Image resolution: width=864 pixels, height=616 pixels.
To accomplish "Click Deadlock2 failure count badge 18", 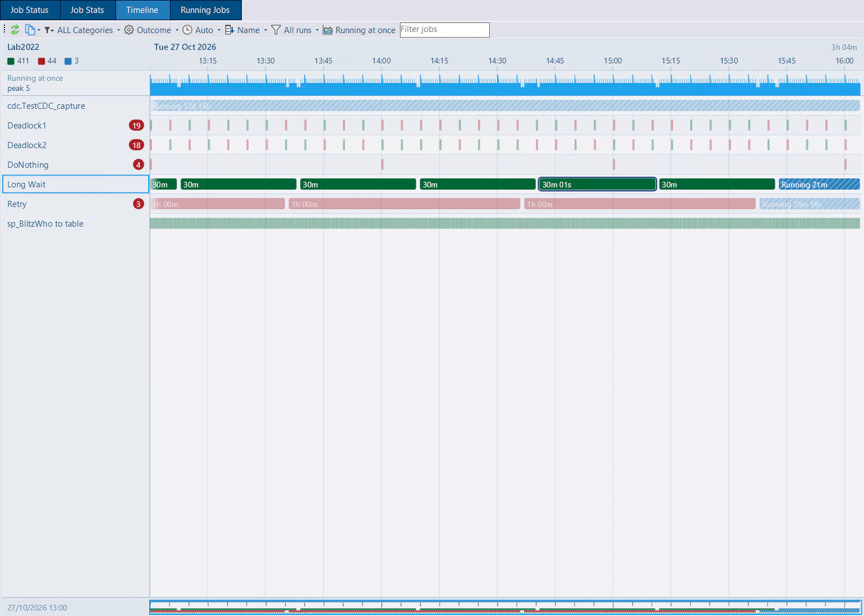I will click(x=136, y=145).
